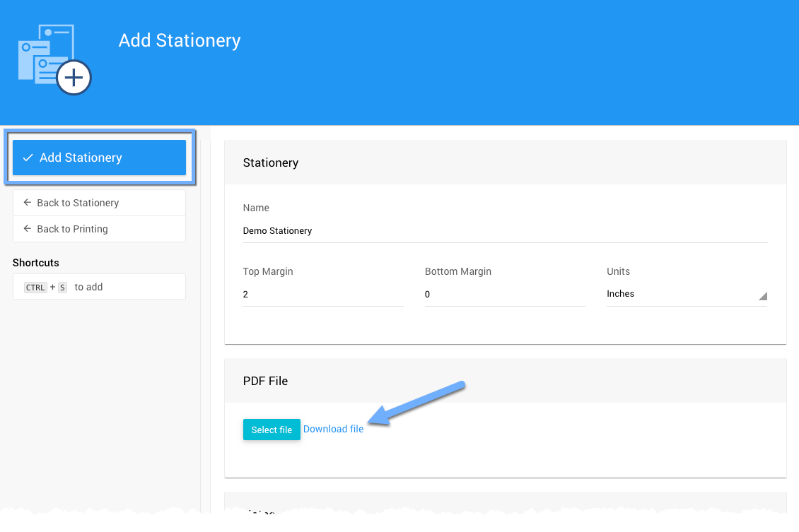
Task: Click the PDF File section header
Action: [265, 381]
